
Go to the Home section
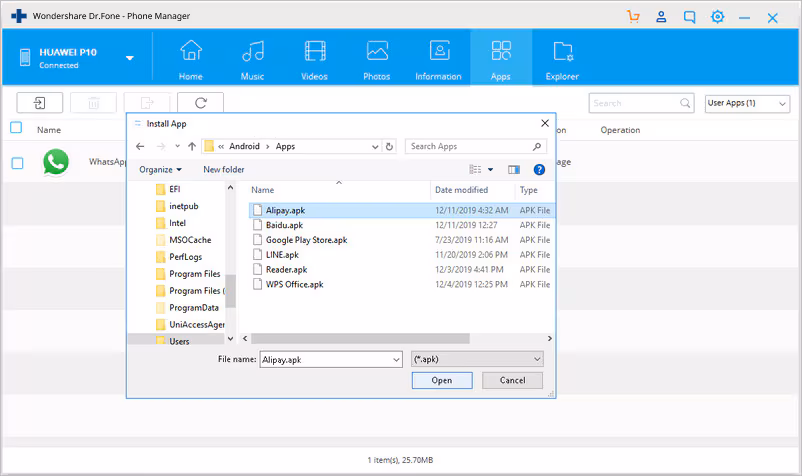pos(191,60)
